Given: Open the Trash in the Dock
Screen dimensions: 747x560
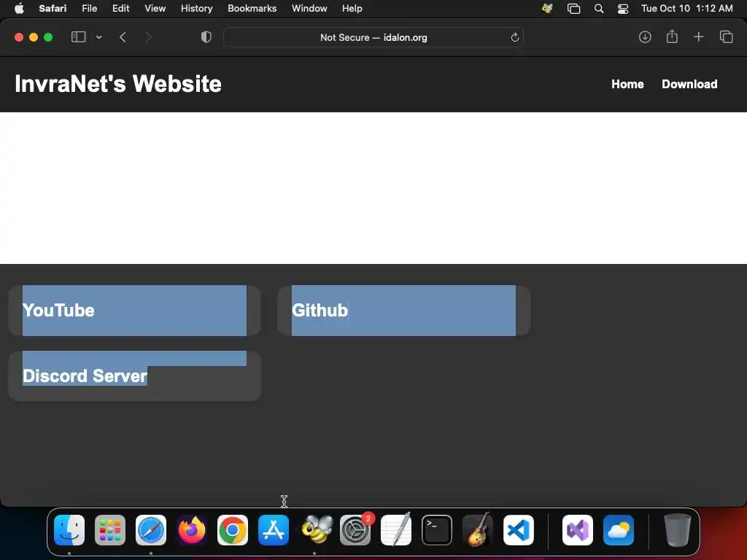Looking at the screenshot, I should point(678,530).
